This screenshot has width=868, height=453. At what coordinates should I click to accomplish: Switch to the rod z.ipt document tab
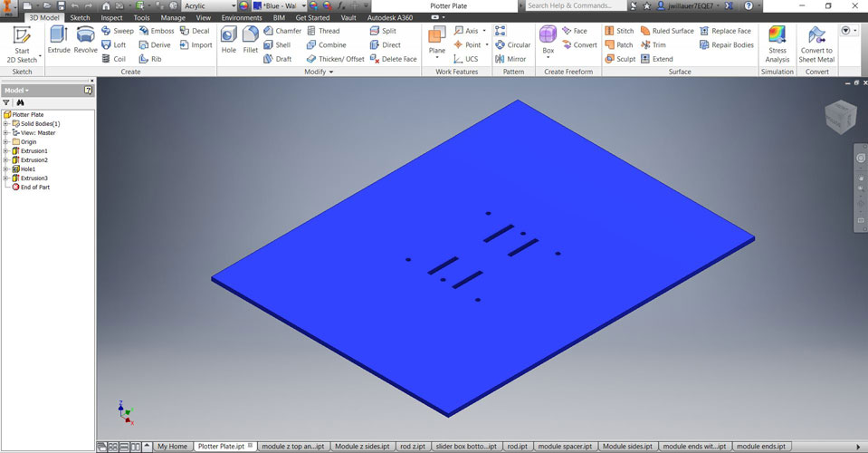tap(413, 447)
